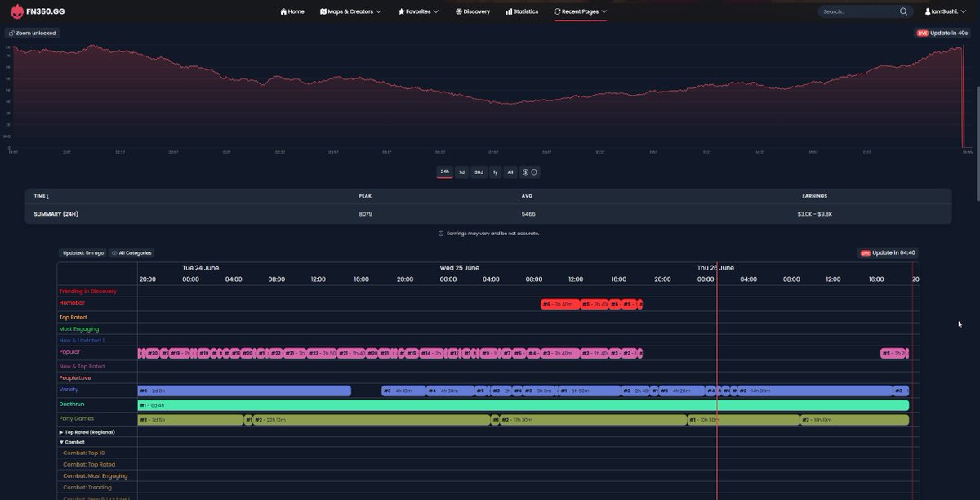Click the Variety #1 - 5h 50m segment
This screenshot has width=980, height=500.
[590, 391]
